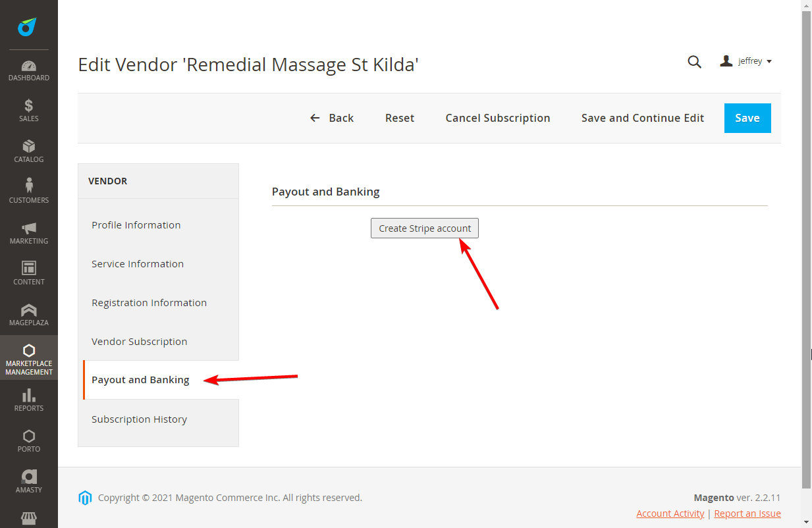Click the Payout and Banking section heading
812x528 pixels.
tap(326, 192)
